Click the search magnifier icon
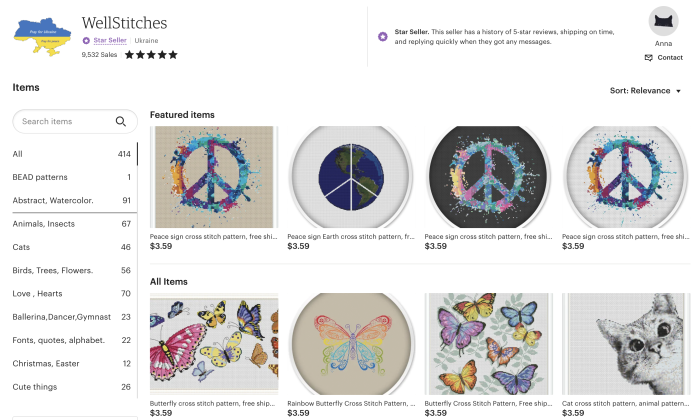This screenshot has height=420, width=700. point(121,122)
